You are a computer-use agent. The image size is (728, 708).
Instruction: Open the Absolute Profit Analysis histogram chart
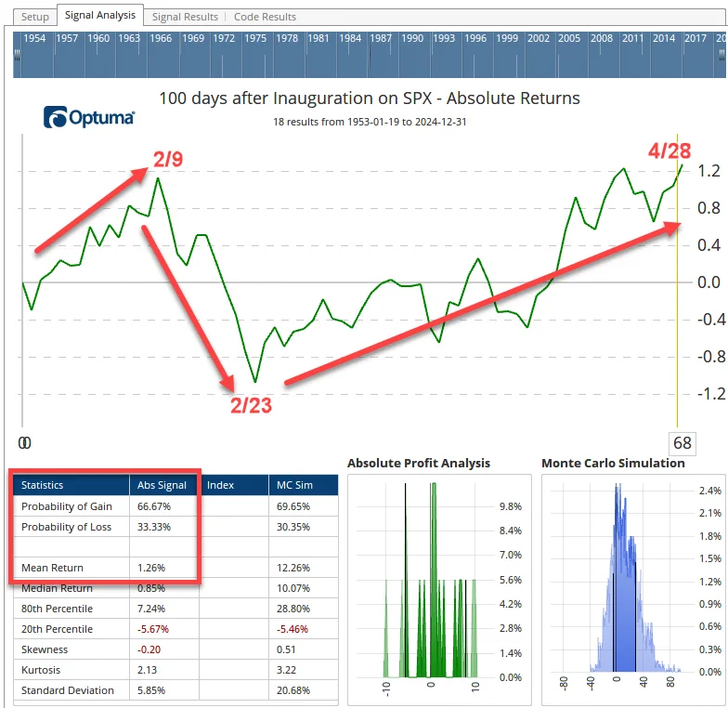click(439, 589)
